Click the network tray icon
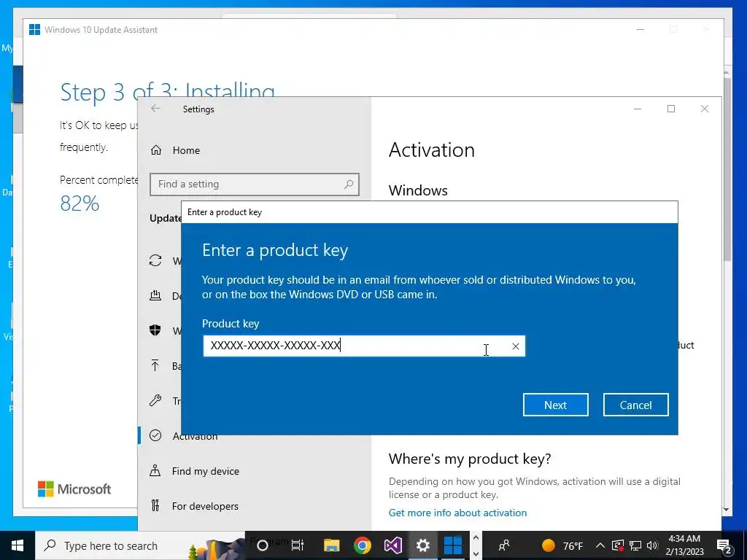 pyautogui.click(x=635, y=545)
